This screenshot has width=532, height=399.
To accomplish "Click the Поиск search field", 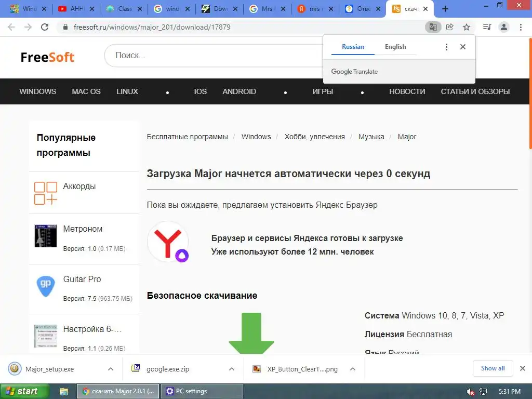I will click(214, 56).
